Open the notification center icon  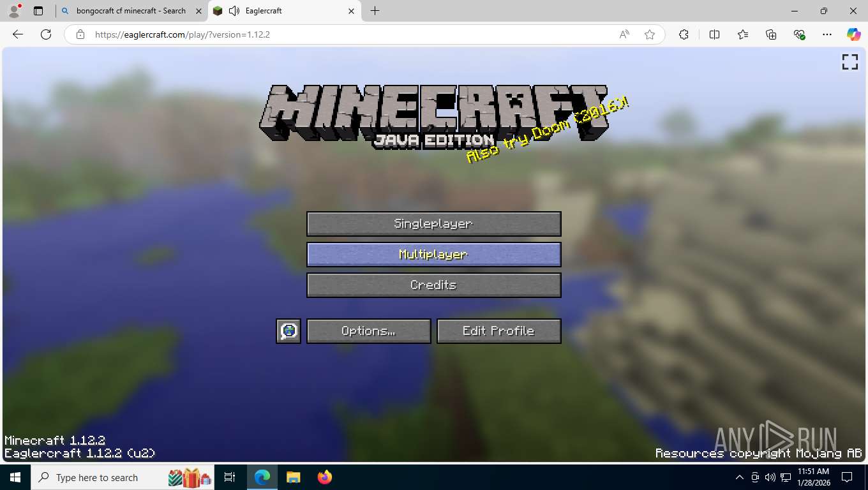tap(847, 477)
